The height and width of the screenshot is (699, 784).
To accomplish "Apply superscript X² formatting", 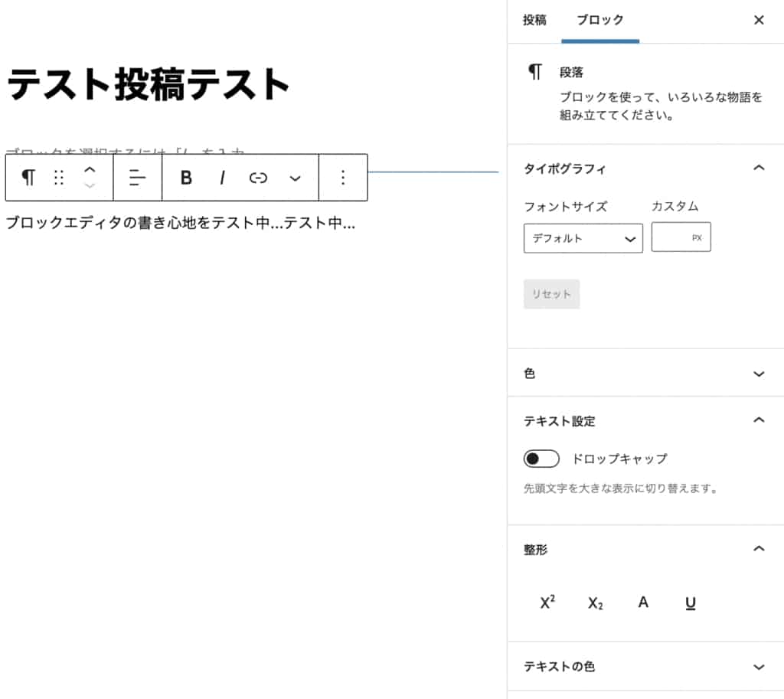I will [x=547, y=602].
